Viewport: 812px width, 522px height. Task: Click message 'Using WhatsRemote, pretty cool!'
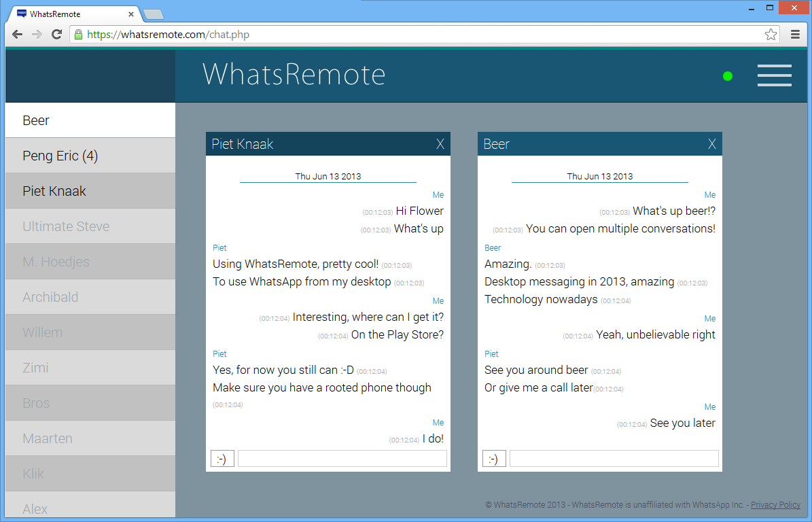(x=296, y=264)
